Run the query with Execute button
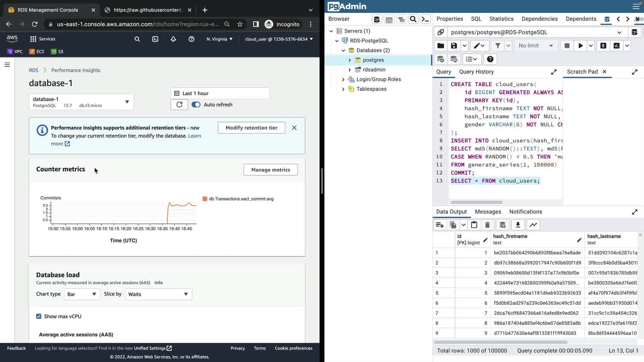644x362 pixels. (x=580, y=46)
